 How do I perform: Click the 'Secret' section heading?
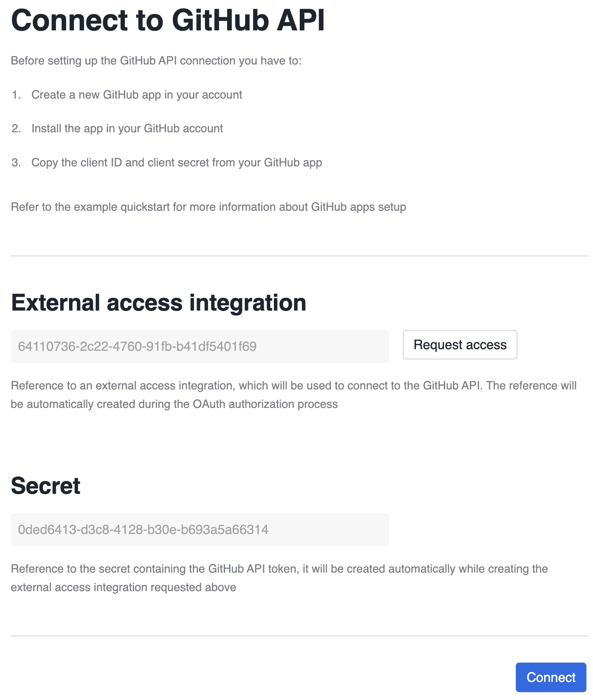(x=46, y=486)
